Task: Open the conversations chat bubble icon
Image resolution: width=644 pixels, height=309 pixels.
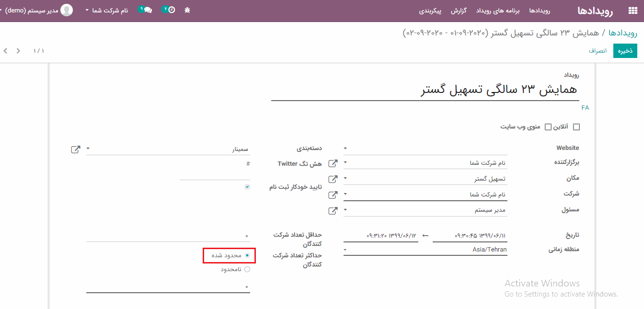Action: (x=146, y=10)
